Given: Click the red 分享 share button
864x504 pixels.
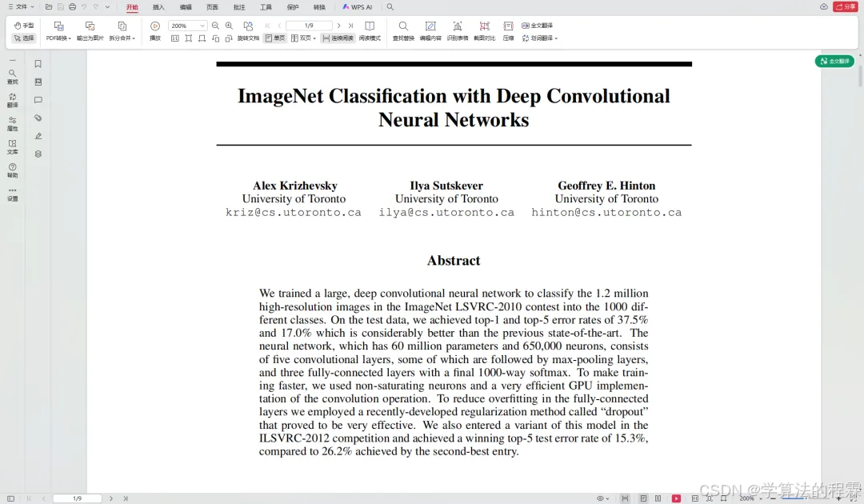Looking at the screenshot, I should (x=846, y=6).
